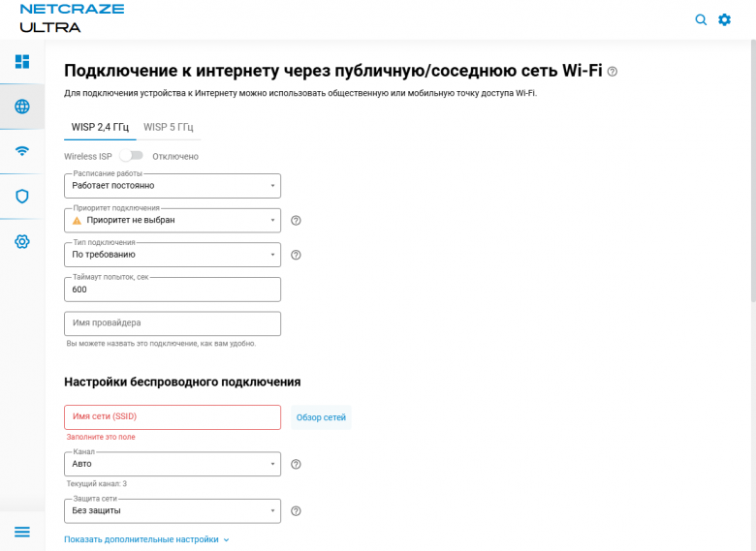Click the hint Вы можете назвать это подключение
The image size is (756, 551).
click(161, 344)
